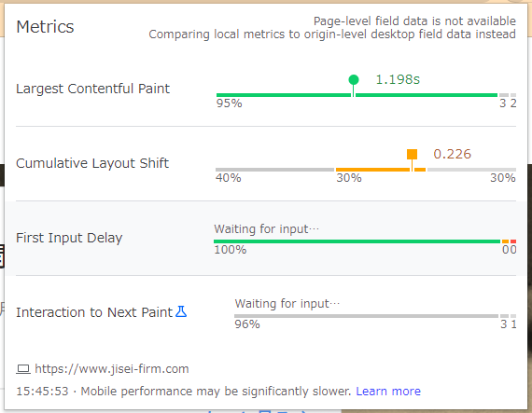Click the green LCP distribution bar
532x413 pixels.
tap(357, 95)
